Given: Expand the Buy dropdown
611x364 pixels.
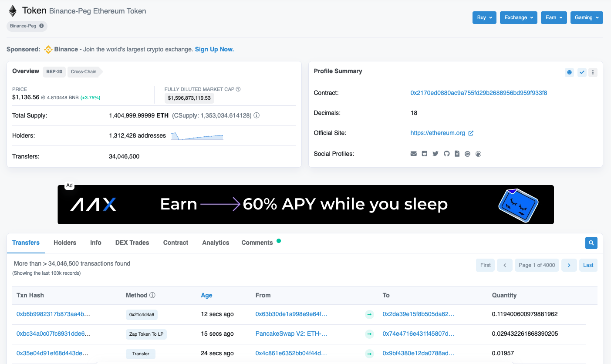Looking at the screenshot, I should (484, 17).
